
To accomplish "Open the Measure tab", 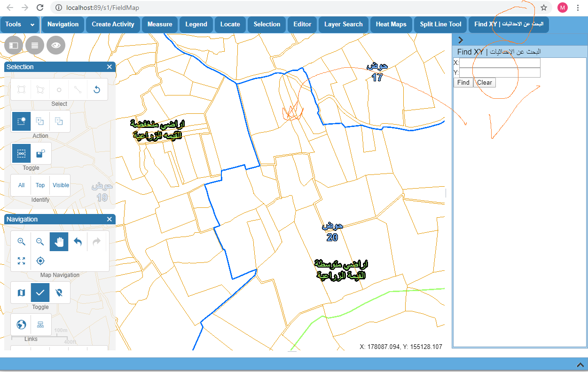I will (160, 24).
